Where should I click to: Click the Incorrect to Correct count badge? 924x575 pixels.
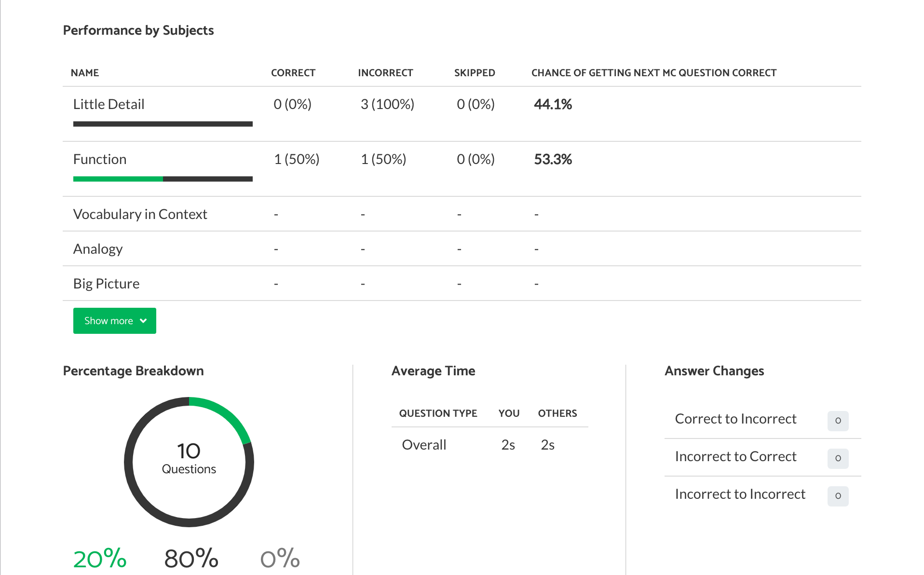[838, 458]
